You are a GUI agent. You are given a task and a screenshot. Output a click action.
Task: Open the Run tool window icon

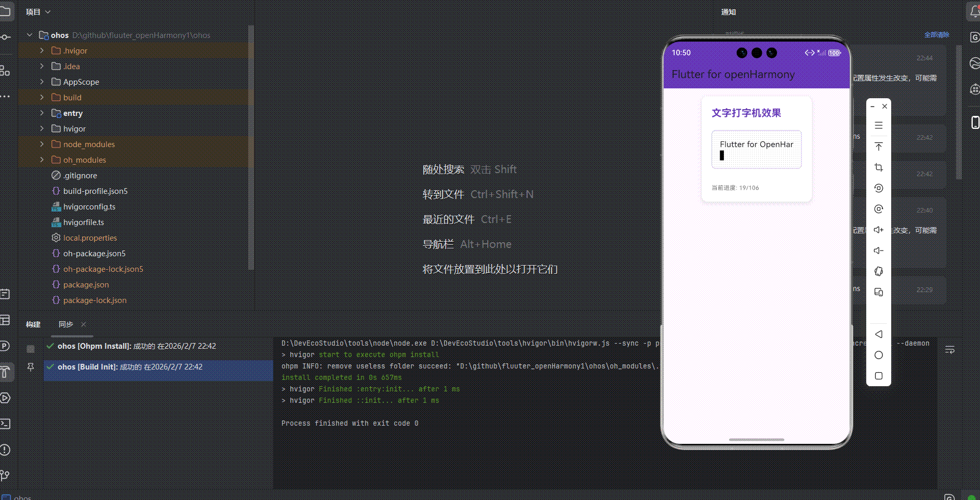tap(5, 398)
